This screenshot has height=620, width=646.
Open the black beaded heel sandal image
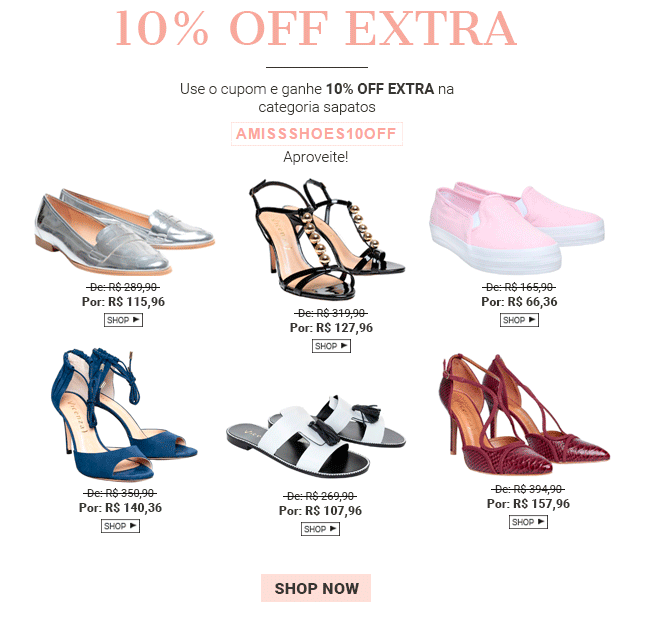point(327,239)
